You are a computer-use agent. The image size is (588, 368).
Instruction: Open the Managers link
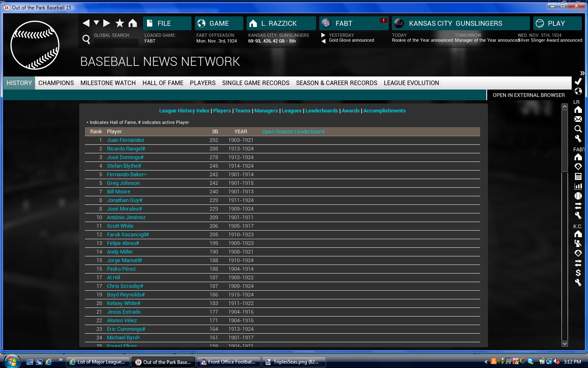point(266,111)
